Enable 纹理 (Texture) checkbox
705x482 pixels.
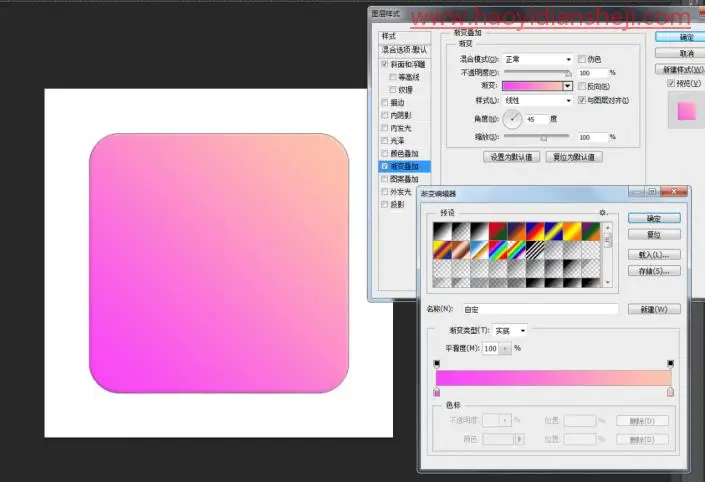[393, 89]
